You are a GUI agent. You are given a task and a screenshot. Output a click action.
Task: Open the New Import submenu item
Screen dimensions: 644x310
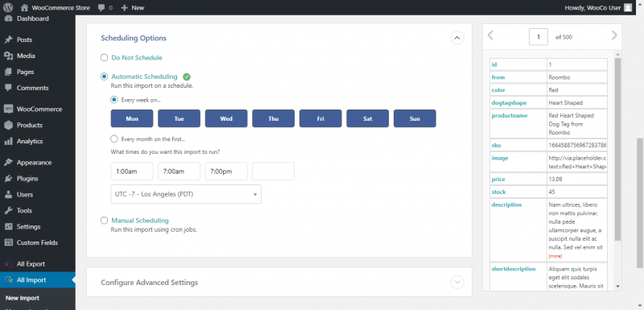coord(23,298)
